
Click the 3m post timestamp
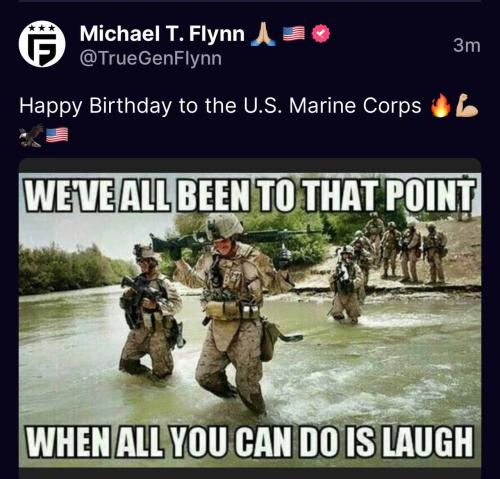coord(467,45)
